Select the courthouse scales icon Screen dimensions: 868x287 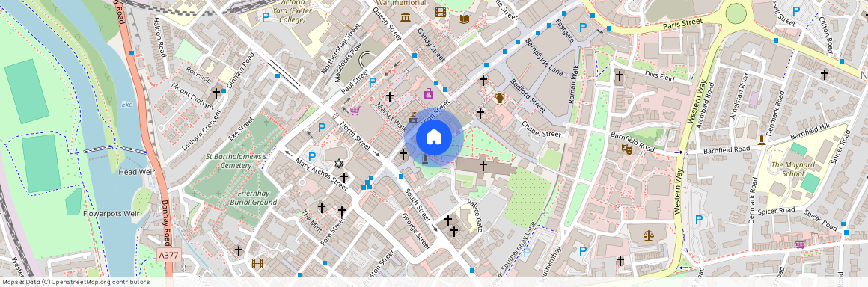[648, 235]
